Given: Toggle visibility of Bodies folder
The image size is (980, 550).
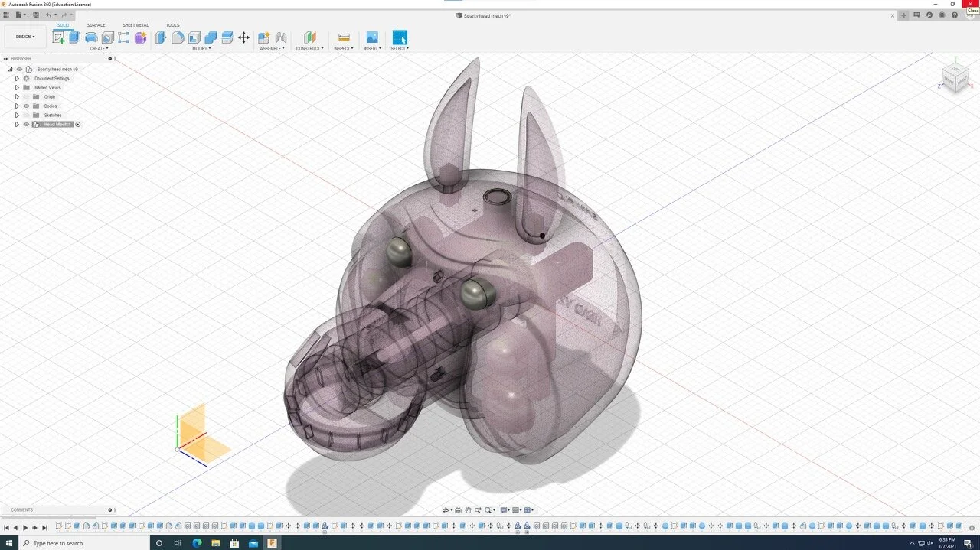Looking at the screenshot, I should click(x=26, y=106).
